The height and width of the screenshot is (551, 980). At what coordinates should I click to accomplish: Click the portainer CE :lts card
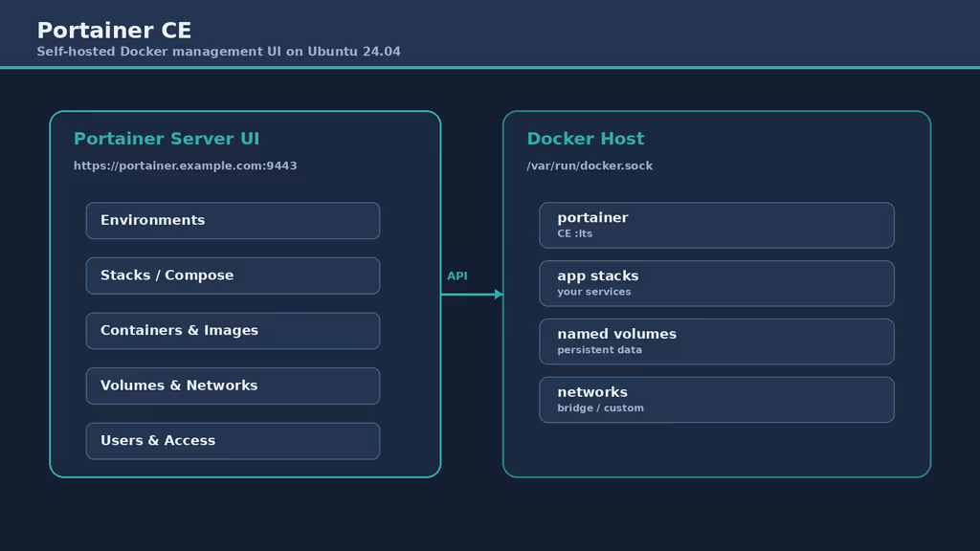click(x=716, y=225)
